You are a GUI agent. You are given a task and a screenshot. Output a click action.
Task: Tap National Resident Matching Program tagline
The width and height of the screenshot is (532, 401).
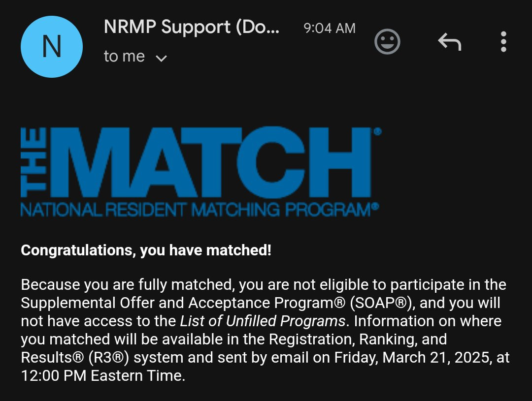click(199, 210)
